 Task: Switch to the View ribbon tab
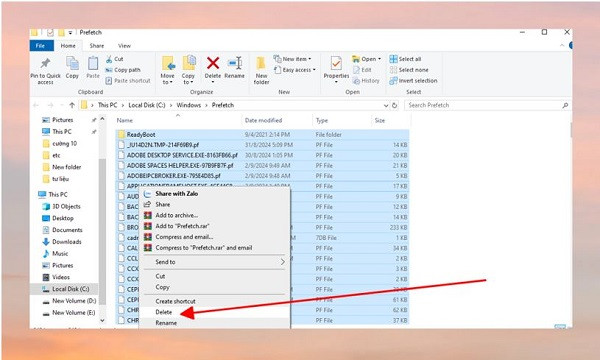[x=124, y=46]
